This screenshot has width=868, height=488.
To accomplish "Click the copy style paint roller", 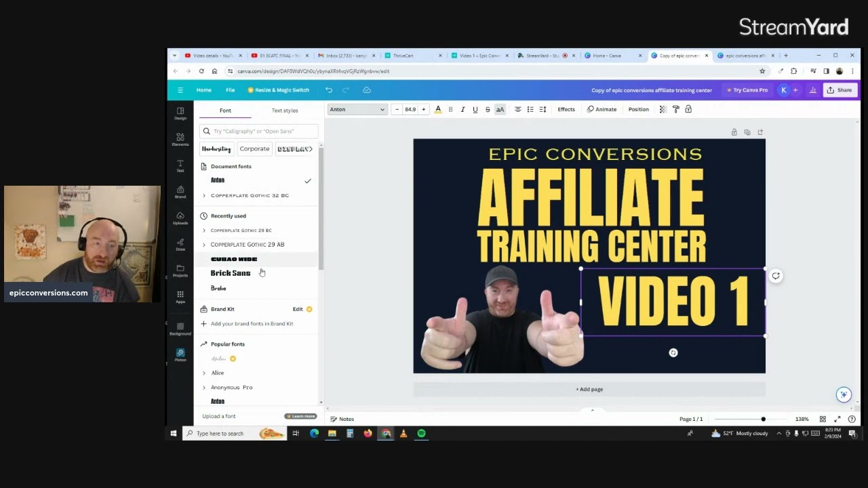I will coord(675,109).
